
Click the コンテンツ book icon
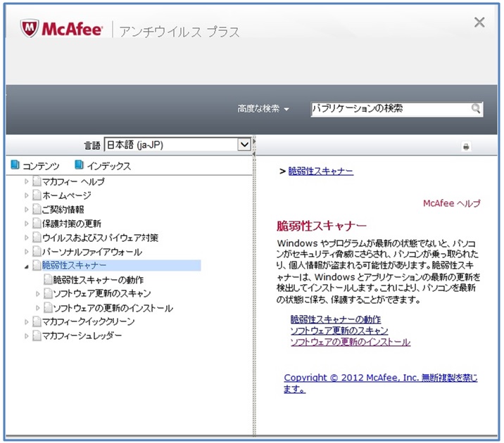coord(15,165)
